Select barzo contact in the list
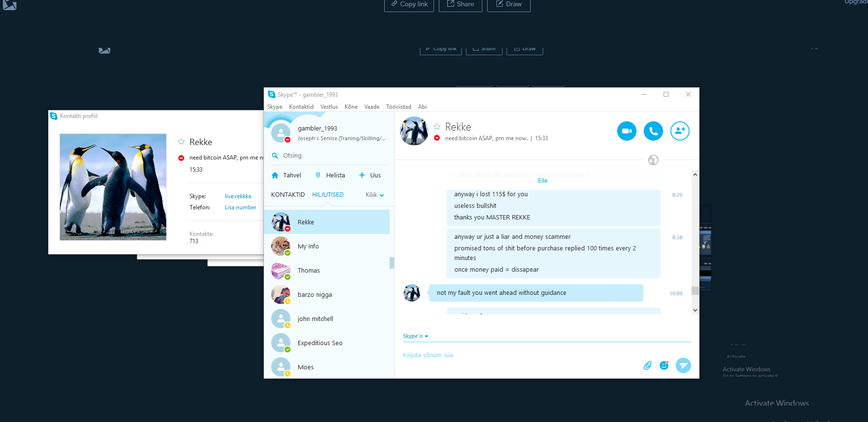This screenshot has width=868, height=422. [327, 294]
